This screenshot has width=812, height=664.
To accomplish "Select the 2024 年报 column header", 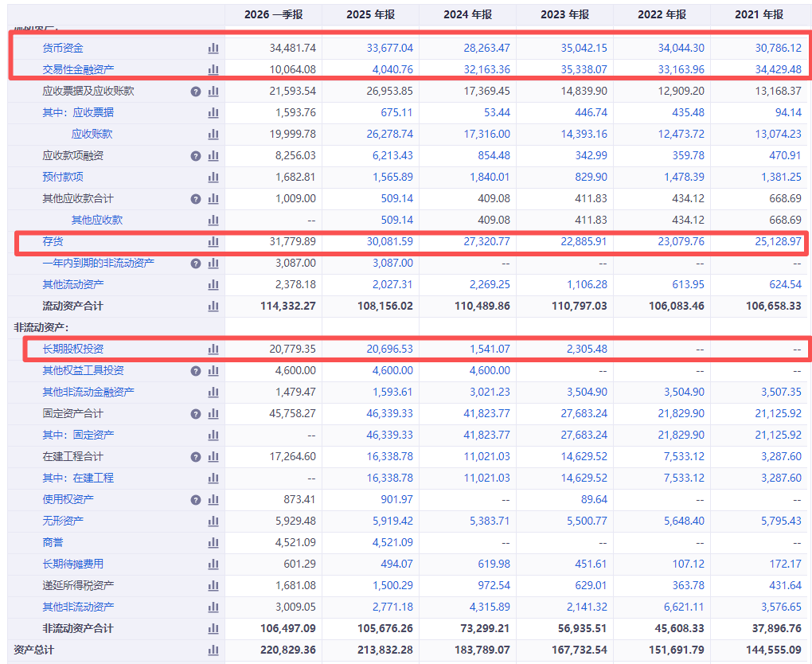I will pos(467,14).
